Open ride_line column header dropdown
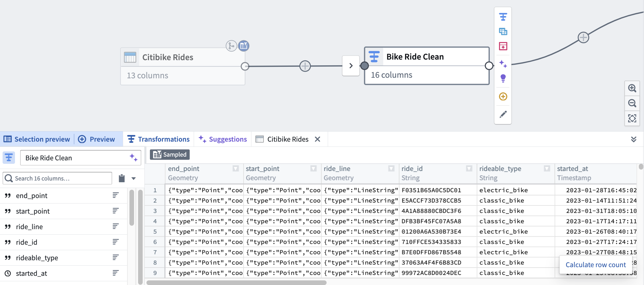 391,169
